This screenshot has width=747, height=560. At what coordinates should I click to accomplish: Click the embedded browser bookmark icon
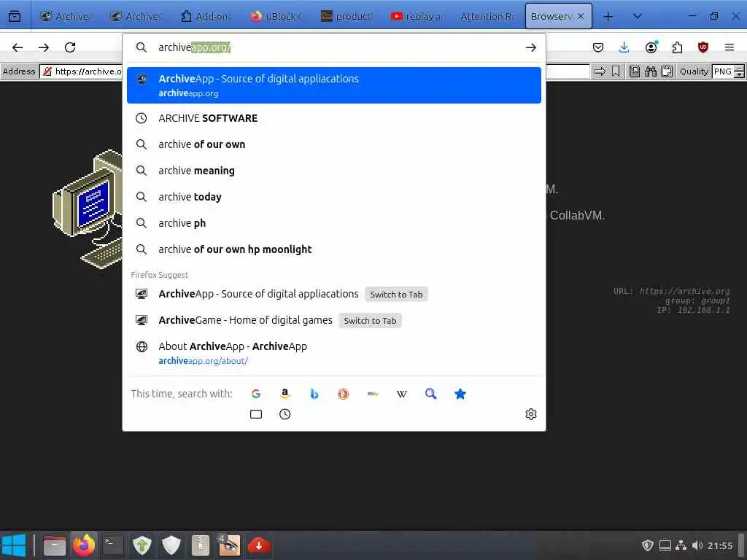click(x=616, y=71)
